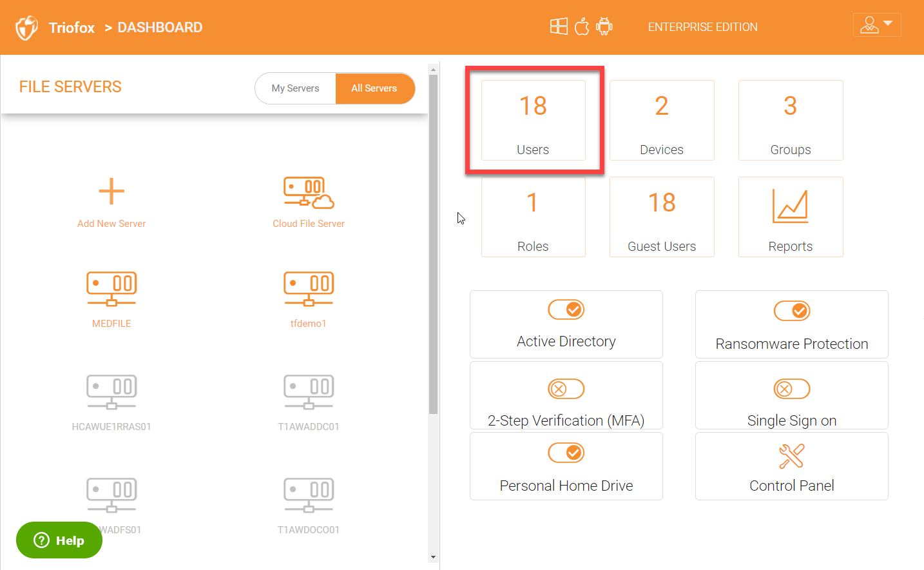924x570 pixels.
Task: Click the T1AWADDC01 server name label
Action: [x=309, y=427]
